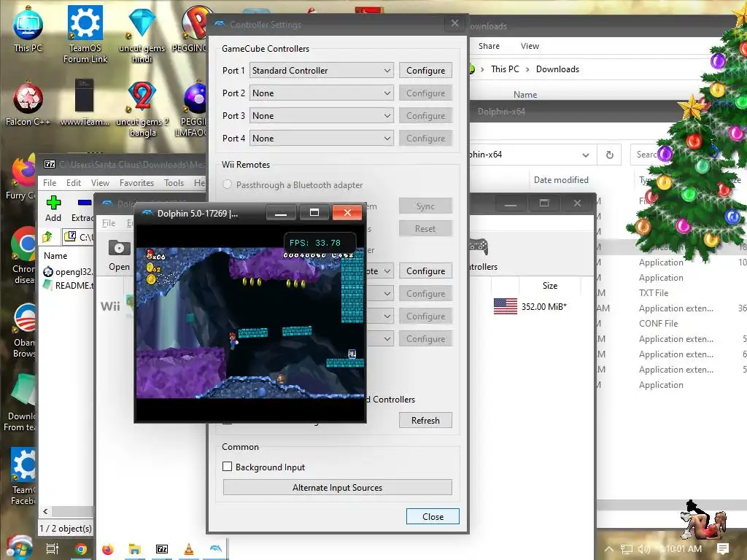Open uncut gems 2 bangla desktop icon
The width and height of the screenshot is (747, 560).
142,109
